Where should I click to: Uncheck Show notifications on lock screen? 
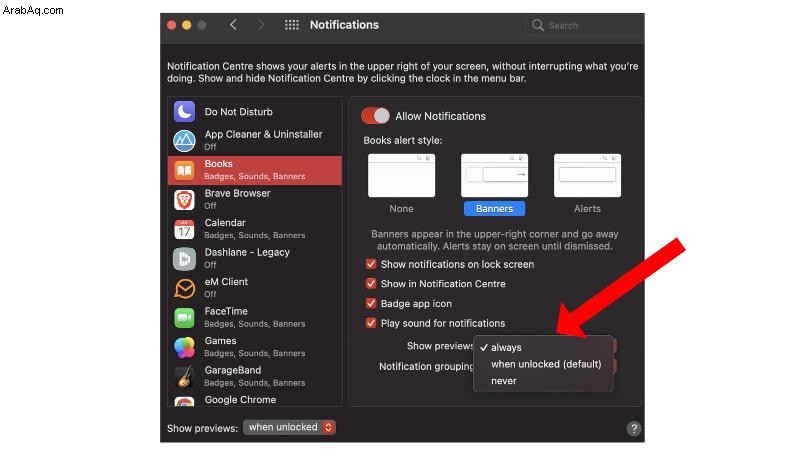click(x=371, y=264)
